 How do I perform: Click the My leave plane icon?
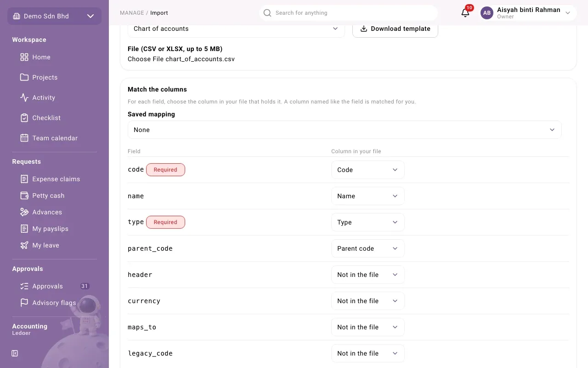[24, 245]
